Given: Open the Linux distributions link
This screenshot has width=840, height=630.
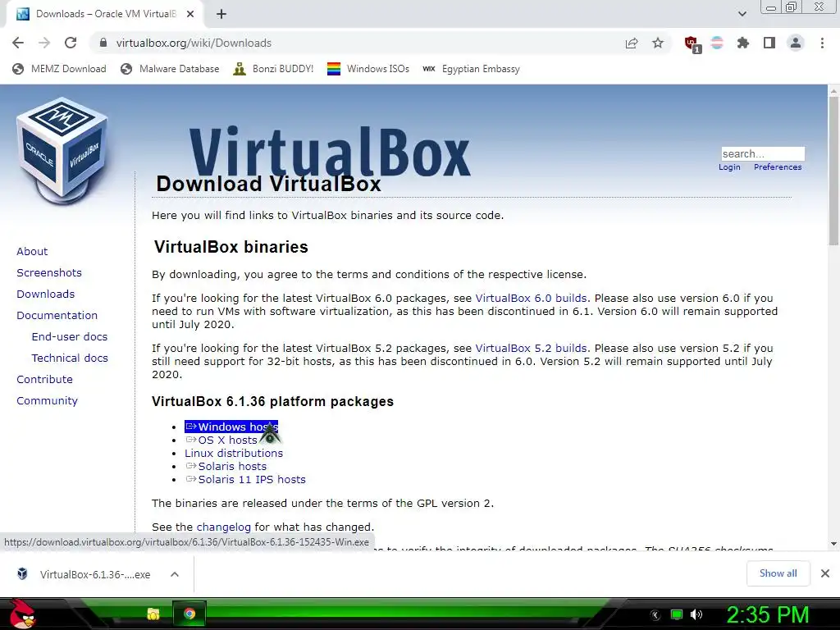Looking at the screenshot, I should (x=234, y=453).
